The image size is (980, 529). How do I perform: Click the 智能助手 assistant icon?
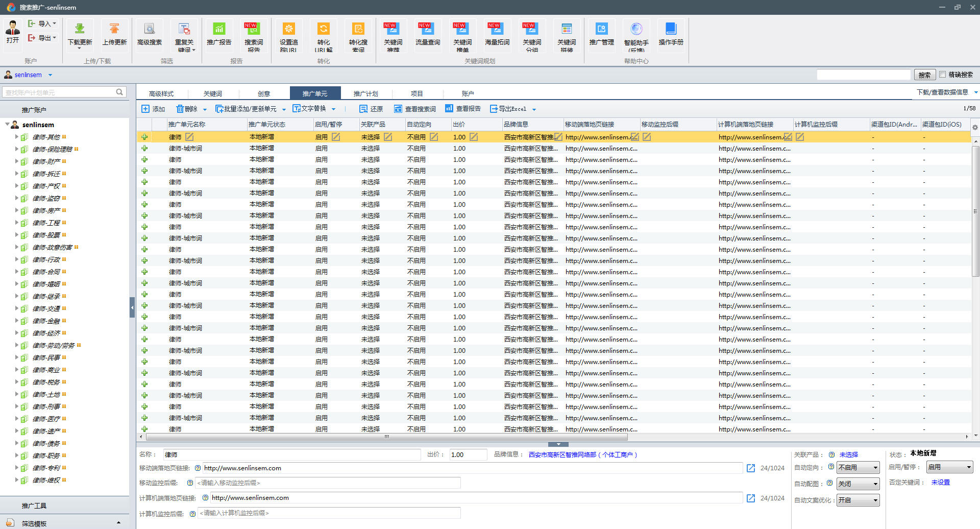(x=636, y=30)
